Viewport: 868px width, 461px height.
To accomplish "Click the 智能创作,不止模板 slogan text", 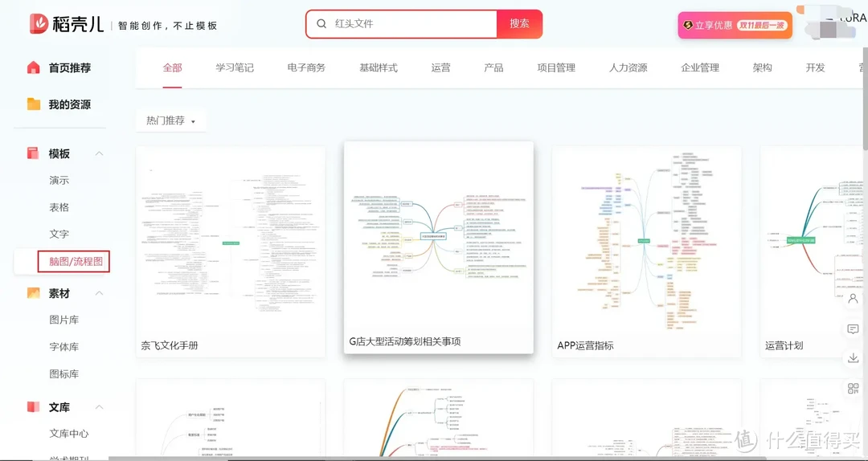I will (x=168, y=26).
